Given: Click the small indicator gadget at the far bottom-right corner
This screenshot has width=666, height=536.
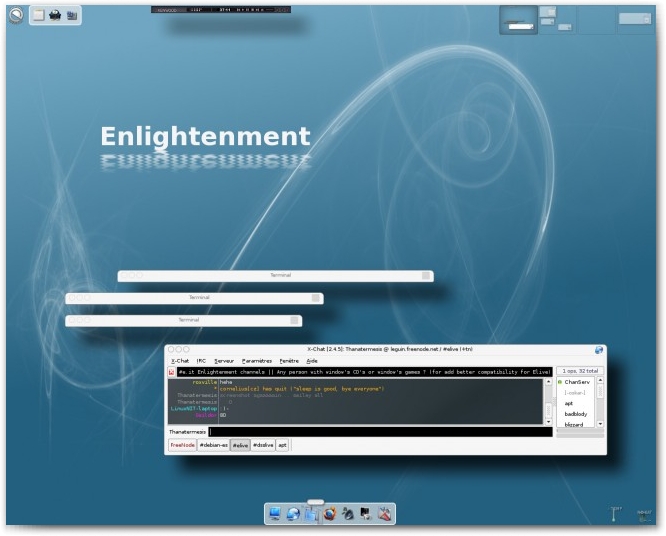Looking at the screenshot, I should click(x=644, y=516).
